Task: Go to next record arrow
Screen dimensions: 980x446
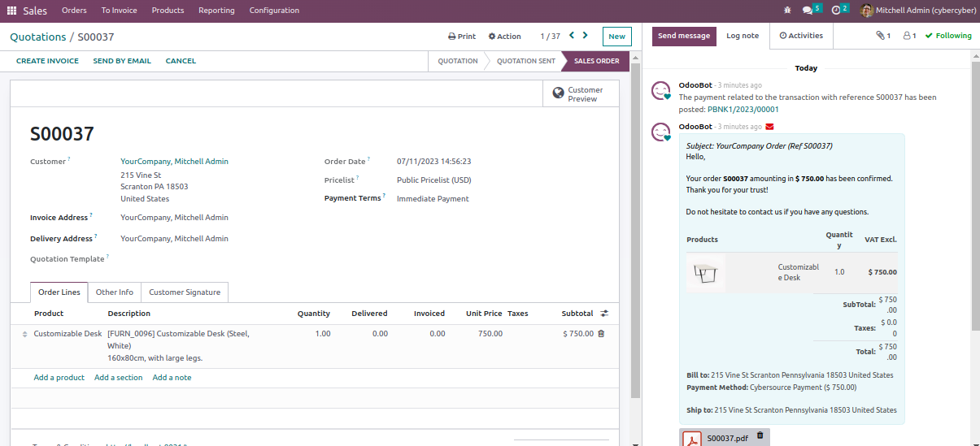Action: [585, 36]
